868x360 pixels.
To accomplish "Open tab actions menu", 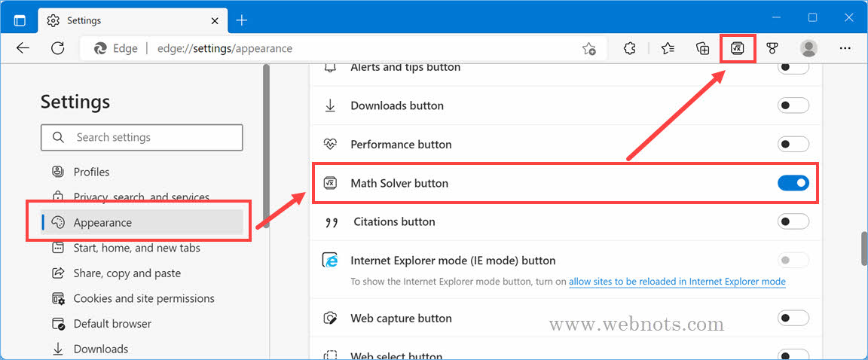I will point(20,20).
